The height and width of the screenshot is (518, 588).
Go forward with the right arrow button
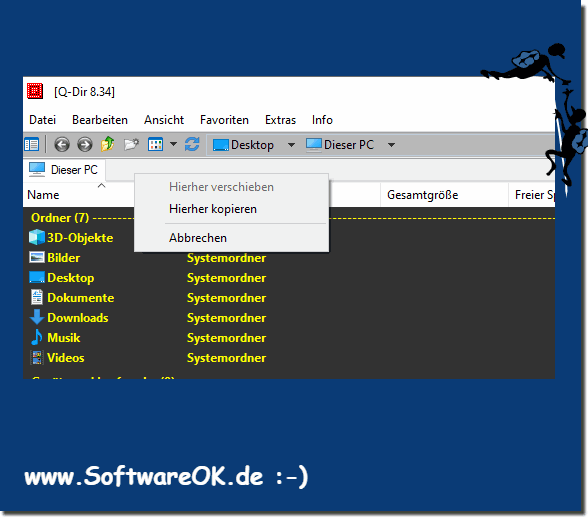(x=85, y=144)
